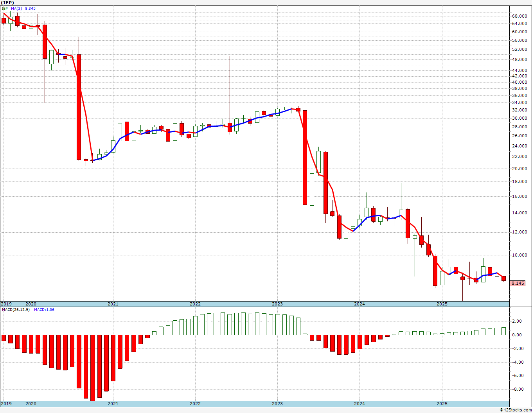
Task: Click the large red candle after 2023
Action: [x=305, y=158]
